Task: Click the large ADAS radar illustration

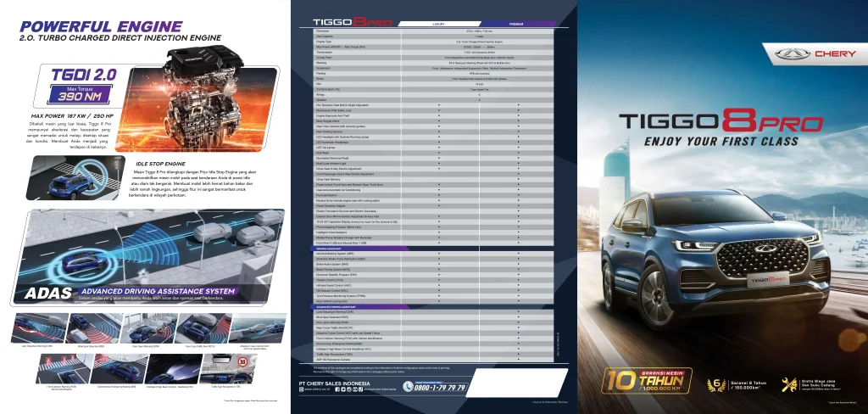Action: (147, 257)
